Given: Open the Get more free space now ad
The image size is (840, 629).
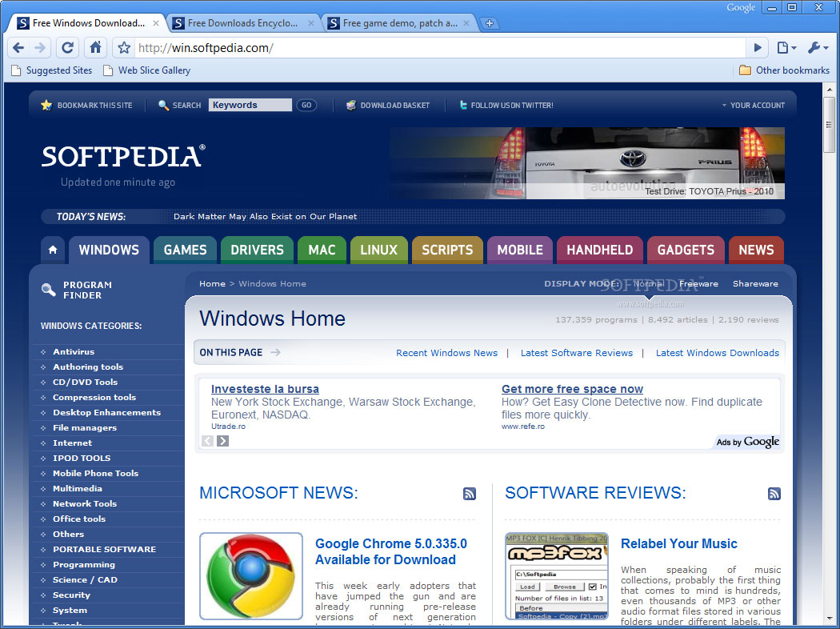Looking at the screenshot, I should [572, 389].
